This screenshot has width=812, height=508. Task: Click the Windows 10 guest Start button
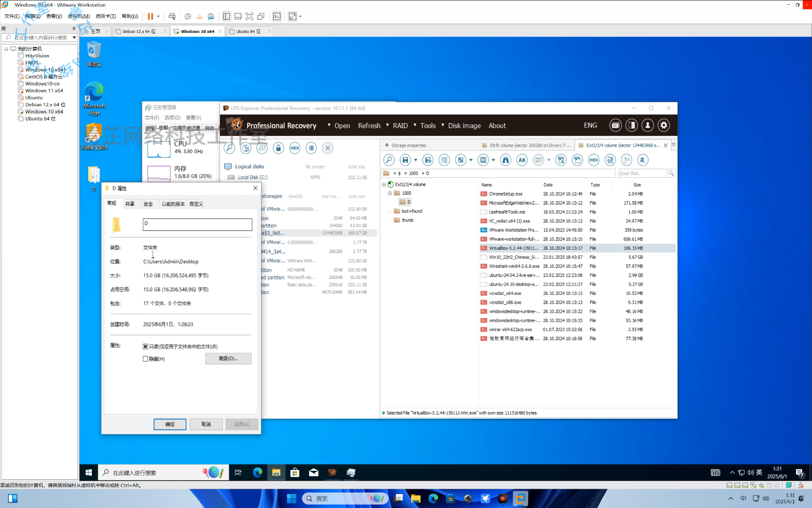tap(88, 472)
